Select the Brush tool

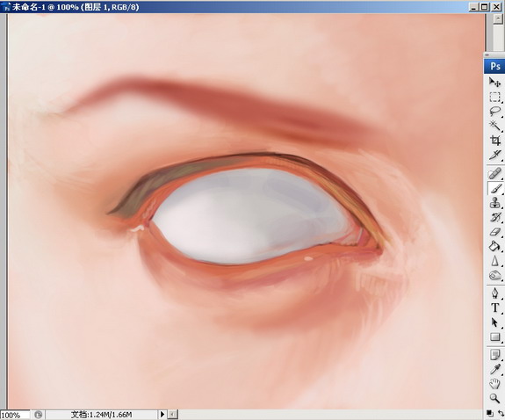click(x=494, y=189)
